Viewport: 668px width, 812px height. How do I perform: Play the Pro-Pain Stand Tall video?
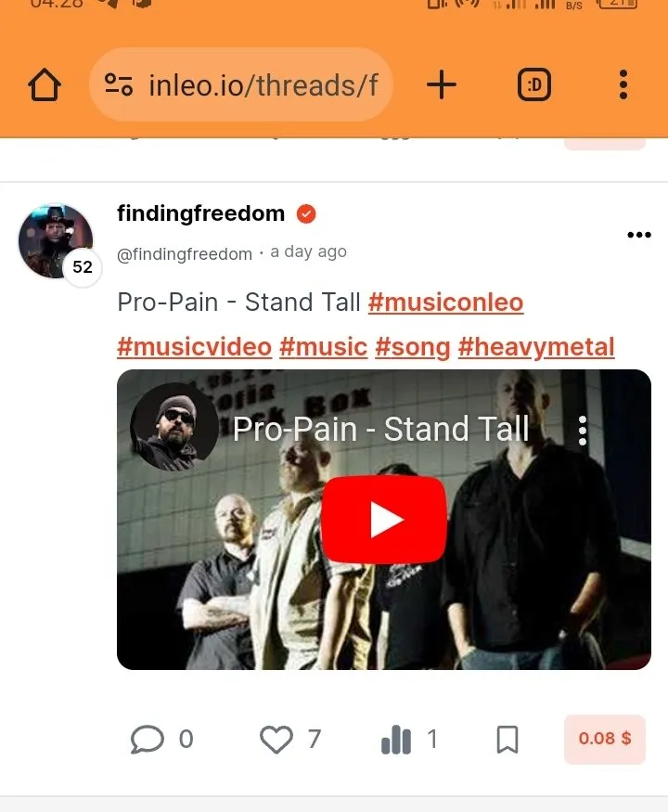coord(384,520)
